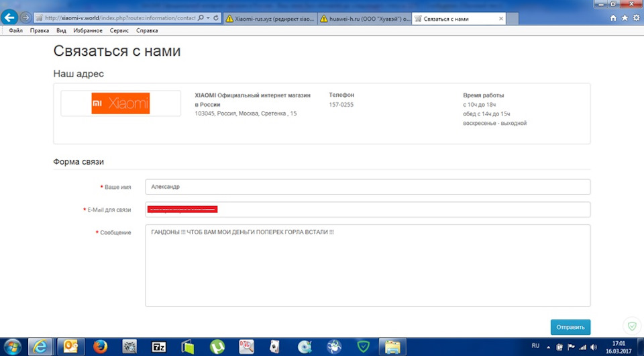Open the Справка menu
The height and width of the screenshot is (356, 644).
[x=147, y=30]
